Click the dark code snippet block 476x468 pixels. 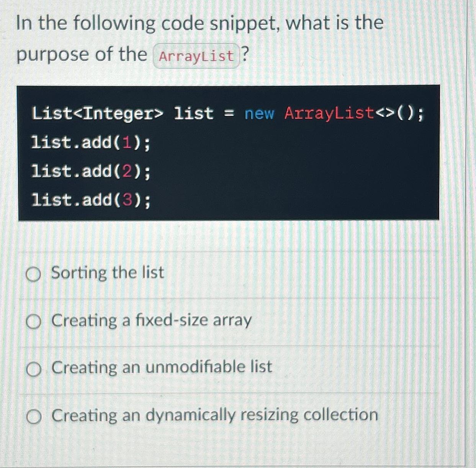pos(230,153)
